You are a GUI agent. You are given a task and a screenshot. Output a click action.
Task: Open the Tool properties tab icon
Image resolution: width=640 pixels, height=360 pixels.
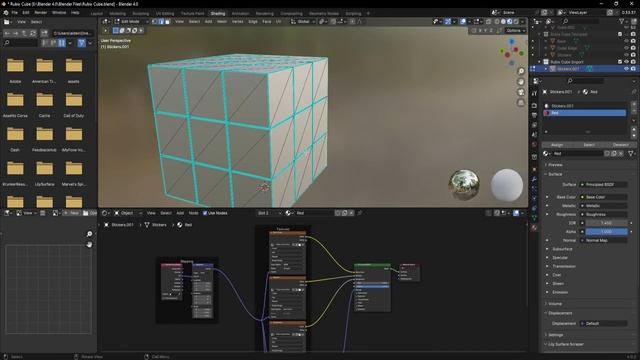coord(534,93)
